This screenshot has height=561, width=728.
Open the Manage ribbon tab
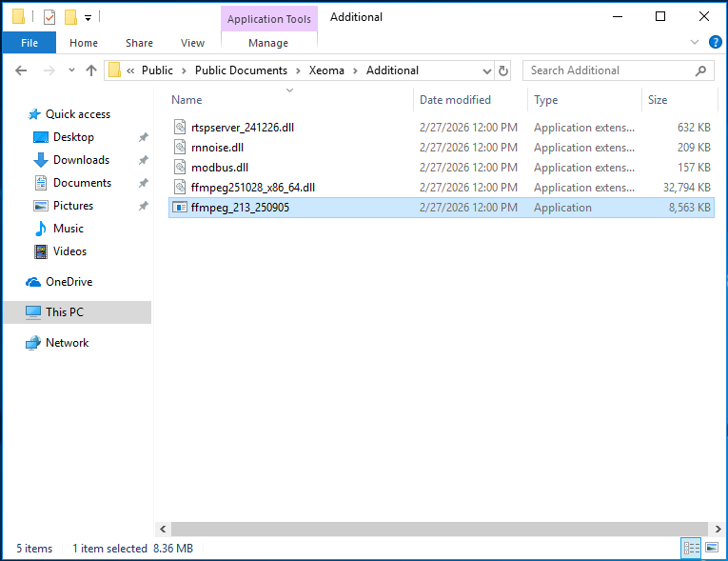268,43
